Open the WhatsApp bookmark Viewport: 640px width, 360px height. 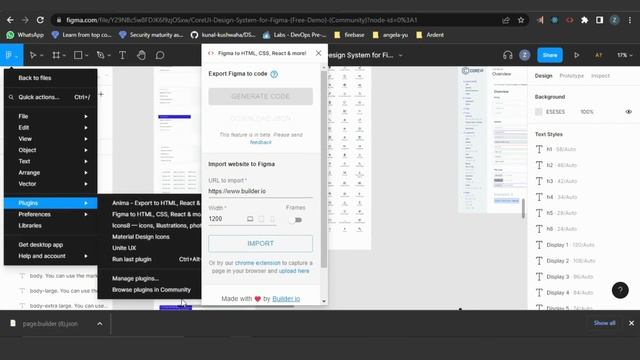tap(25, 35)
